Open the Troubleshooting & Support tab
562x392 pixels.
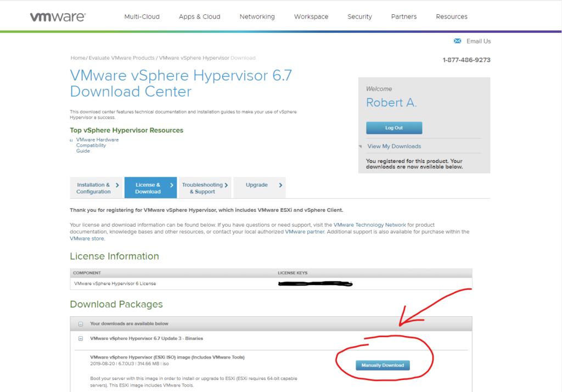(x=205, y=188)
